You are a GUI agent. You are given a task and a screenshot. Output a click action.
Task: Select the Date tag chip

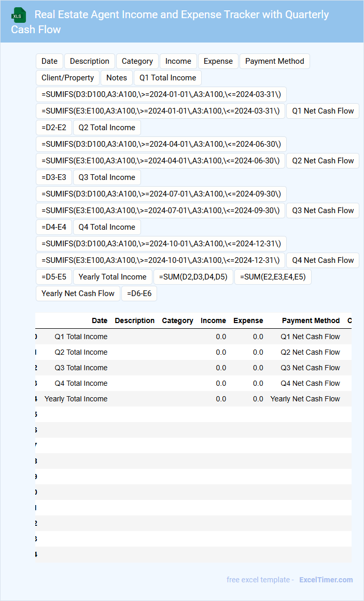point(49,61)
